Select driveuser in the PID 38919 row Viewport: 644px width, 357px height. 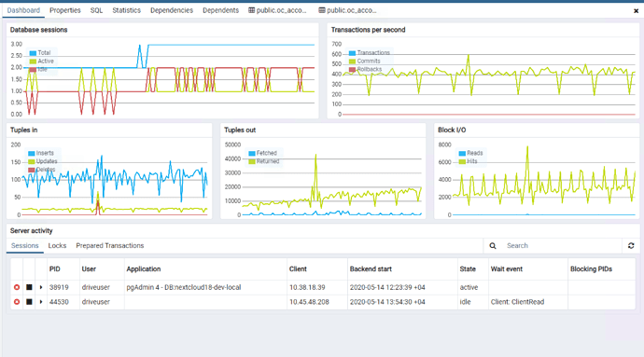tap(96, 287)
